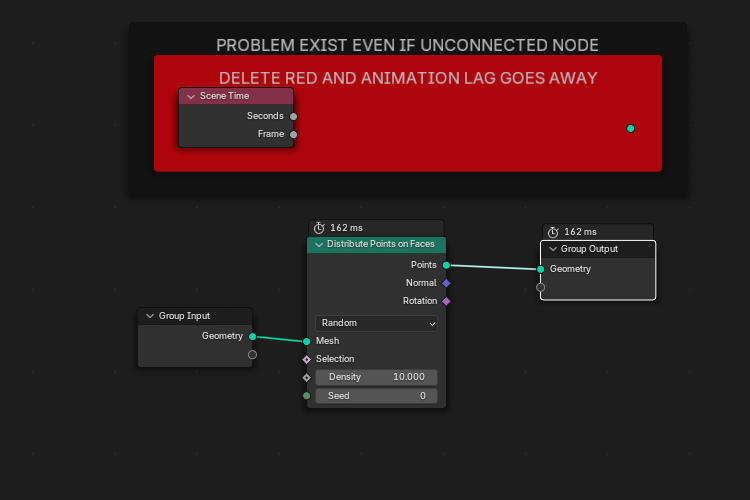The image size is (750, 500).
Task: Collapse the Group Input node
Action: 149,316
